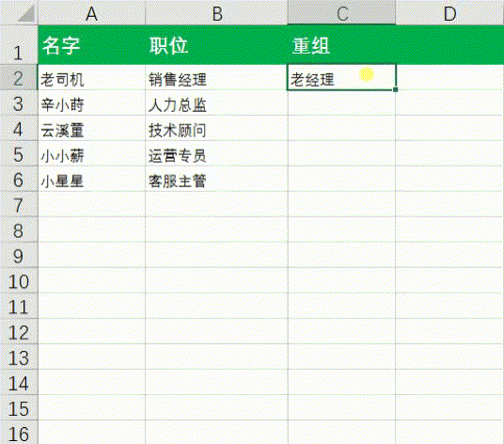Select column D header

(x=449, y=12)
